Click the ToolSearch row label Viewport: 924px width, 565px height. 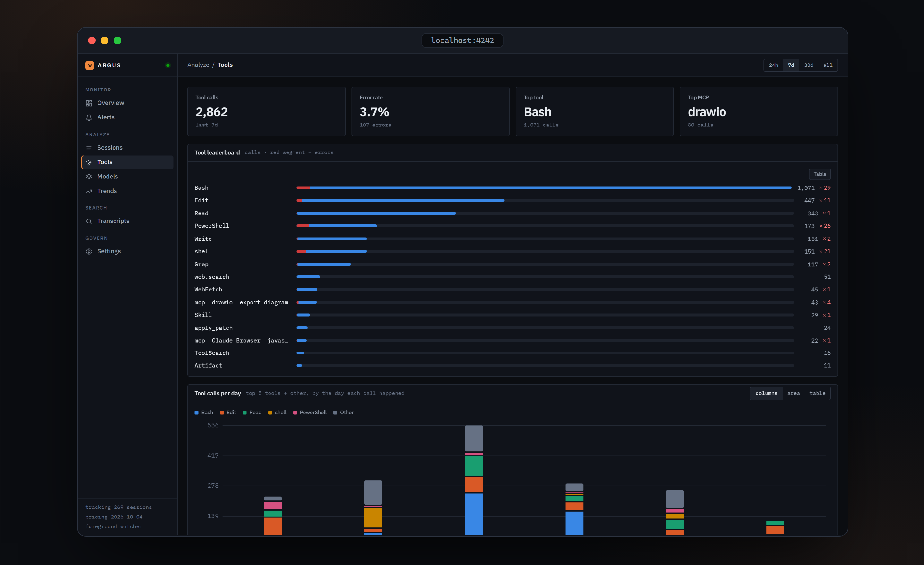click(x=211, y=353)
